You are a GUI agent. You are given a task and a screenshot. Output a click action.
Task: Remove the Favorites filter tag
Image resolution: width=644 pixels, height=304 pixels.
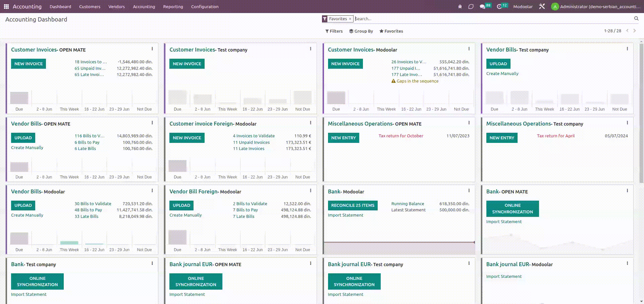click(350, 19)
